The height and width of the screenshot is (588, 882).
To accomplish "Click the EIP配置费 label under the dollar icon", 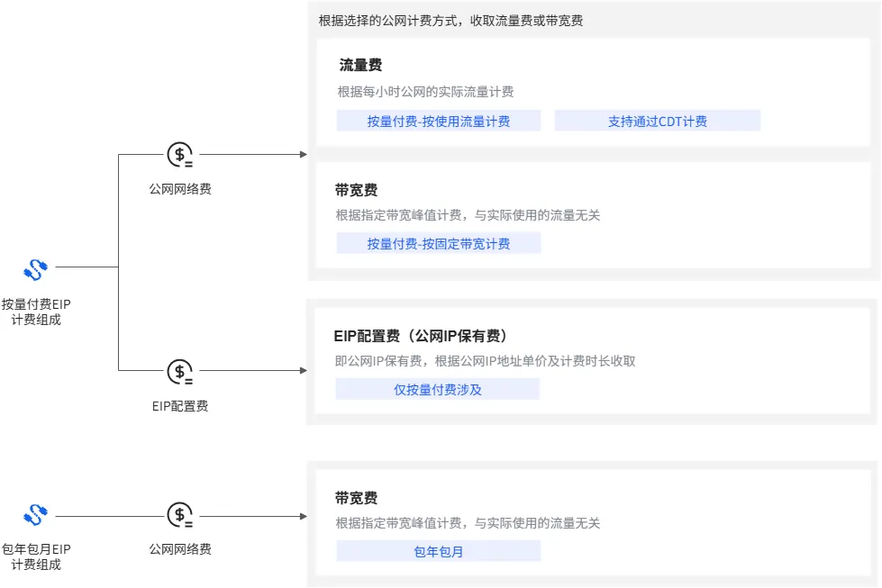I will coord(180,406).
